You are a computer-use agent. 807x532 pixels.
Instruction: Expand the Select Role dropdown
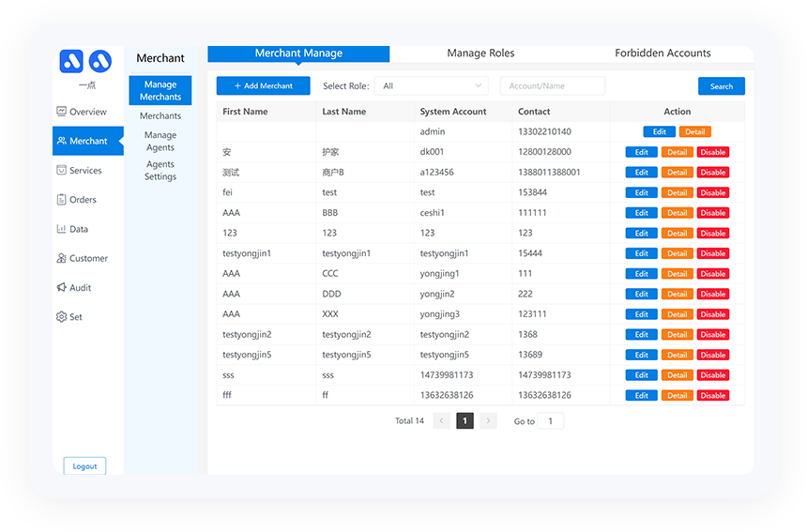tap(432, 86)
